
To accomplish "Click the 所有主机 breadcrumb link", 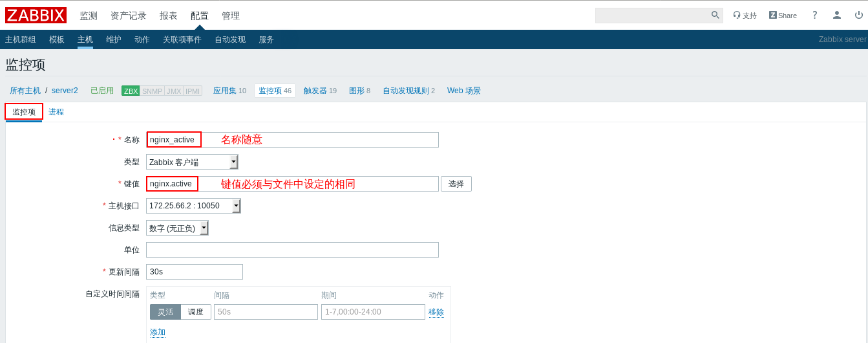I will tap(25, 91).
